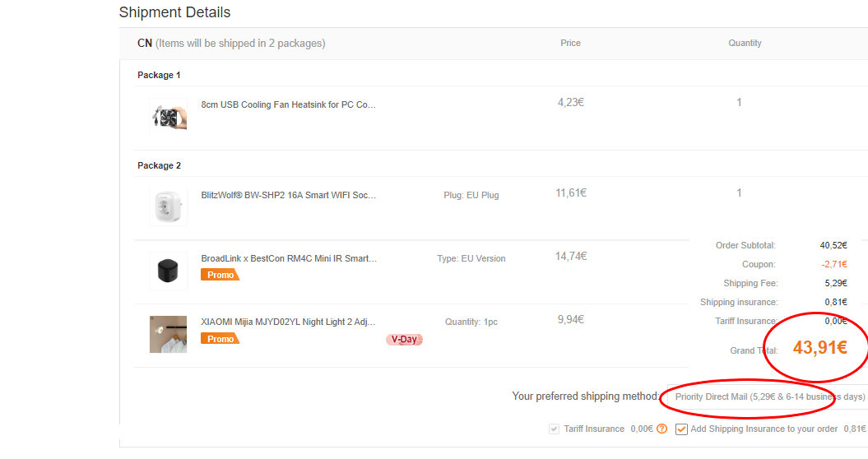Open the BlitzWolf smart socket thumbnail
Viewport: 868px width, 459px height.
pos(168,207)
